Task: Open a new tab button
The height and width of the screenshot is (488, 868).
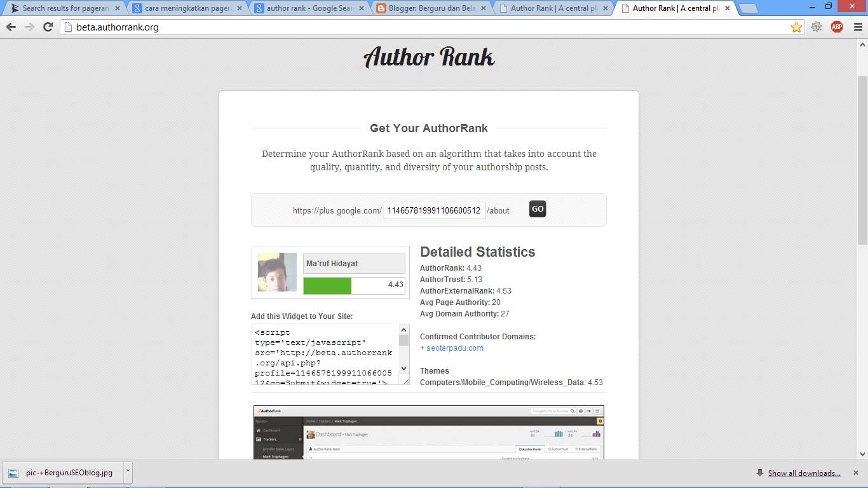Action: coord(749,9)
